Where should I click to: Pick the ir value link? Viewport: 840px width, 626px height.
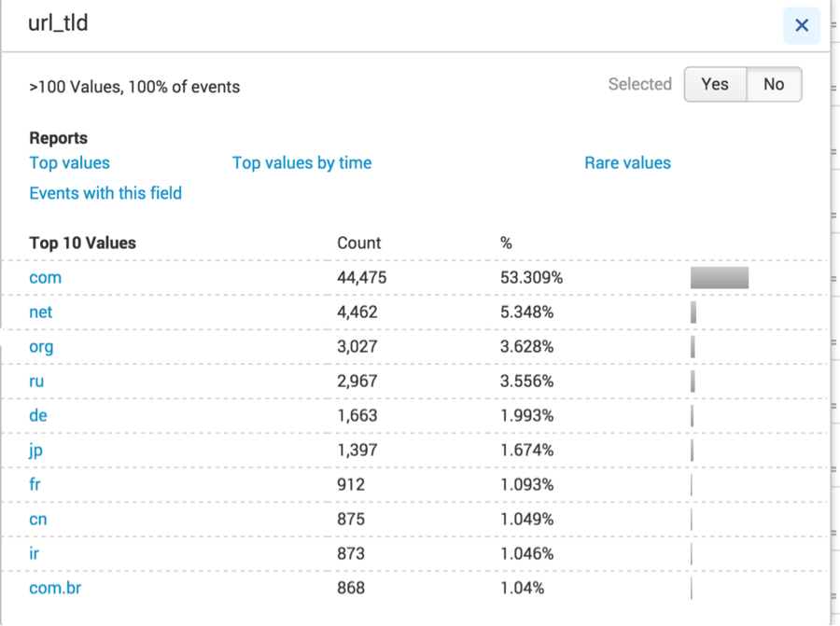click(34, 553)
